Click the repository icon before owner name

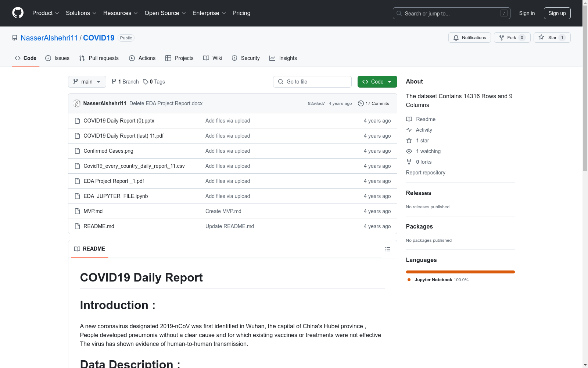[15, 38]
